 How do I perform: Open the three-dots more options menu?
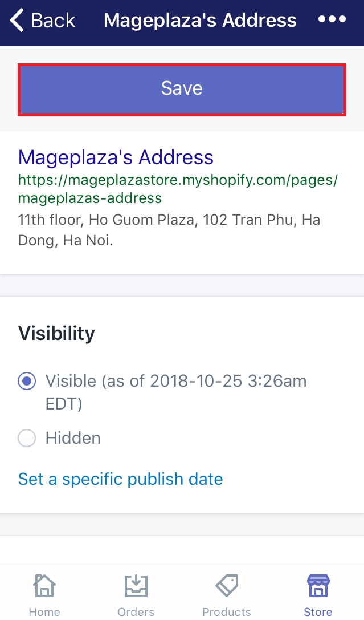(332, 19)
